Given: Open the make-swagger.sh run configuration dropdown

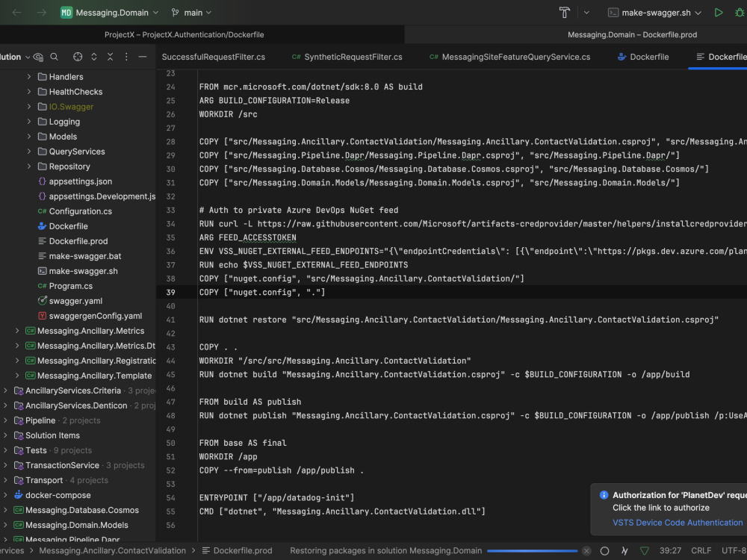Looking at the screenshot, I should pos(654,13).
